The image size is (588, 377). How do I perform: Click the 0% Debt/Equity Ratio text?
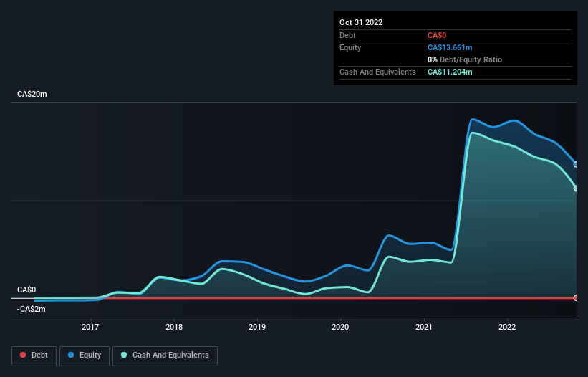pos(465,59)
